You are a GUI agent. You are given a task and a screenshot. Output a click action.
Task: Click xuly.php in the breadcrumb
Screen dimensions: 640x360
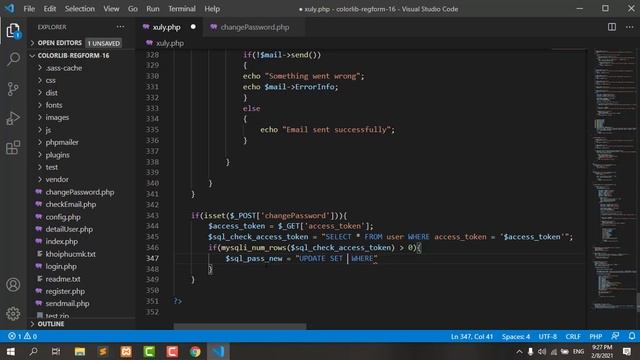pyautogui.click(x=170, y=43)
